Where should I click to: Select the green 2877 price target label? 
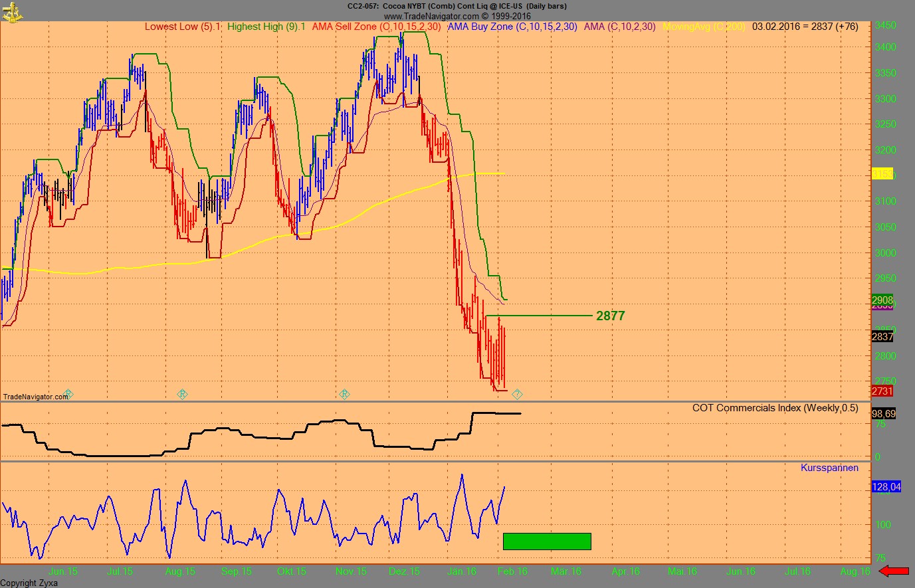[609, 316]
